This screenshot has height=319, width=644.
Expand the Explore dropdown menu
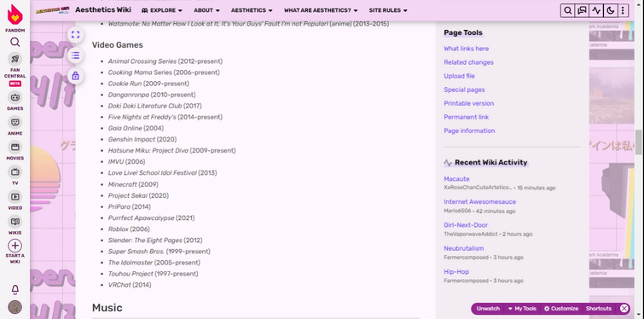click(x=162, y=10)
